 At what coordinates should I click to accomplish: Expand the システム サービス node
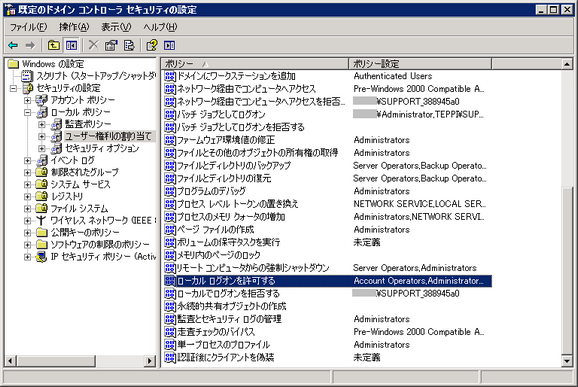(27, 185)
